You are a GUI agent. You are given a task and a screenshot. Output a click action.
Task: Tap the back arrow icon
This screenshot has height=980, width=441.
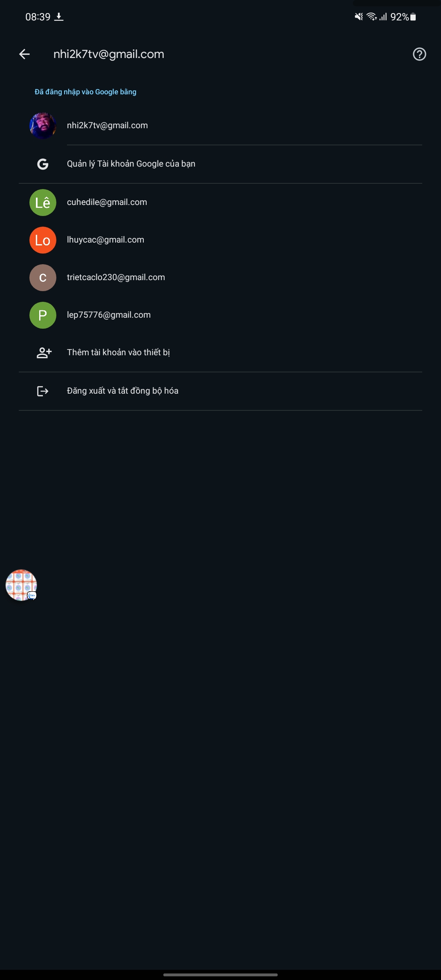click(x=24, y=54)
